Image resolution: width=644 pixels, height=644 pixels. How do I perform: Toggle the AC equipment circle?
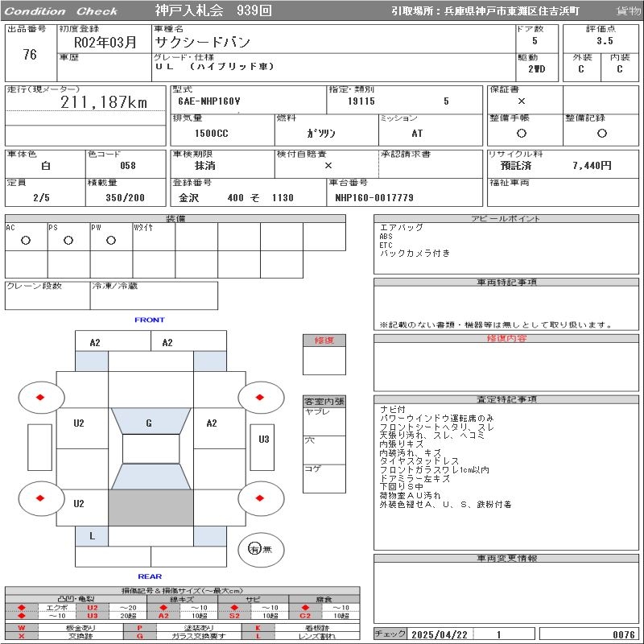tap(26, 241)
